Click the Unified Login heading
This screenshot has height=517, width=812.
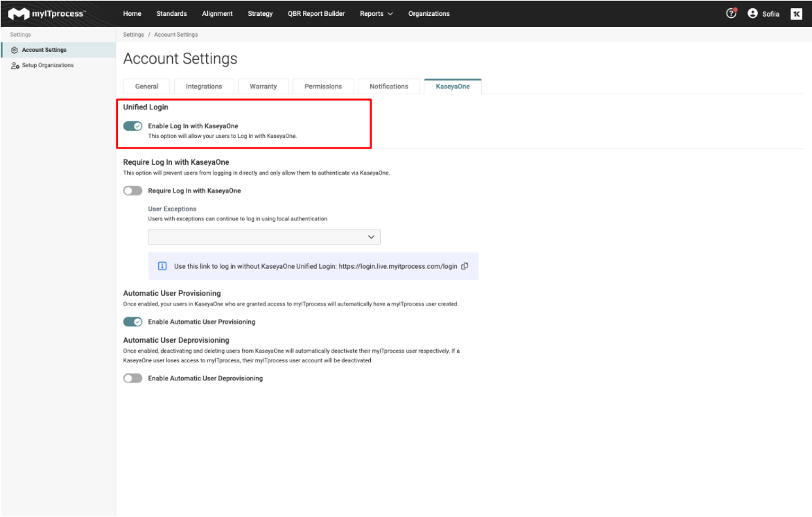coord(146,107)
